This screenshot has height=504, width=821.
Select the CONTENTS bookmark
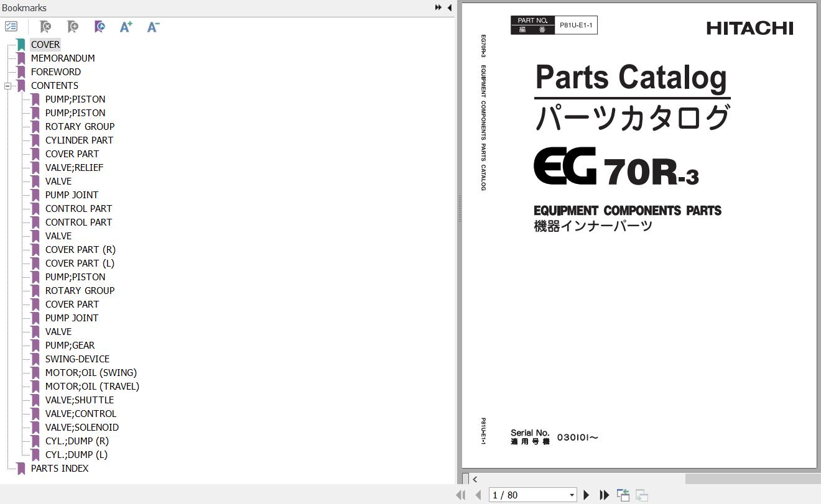[x=55, y=86]
